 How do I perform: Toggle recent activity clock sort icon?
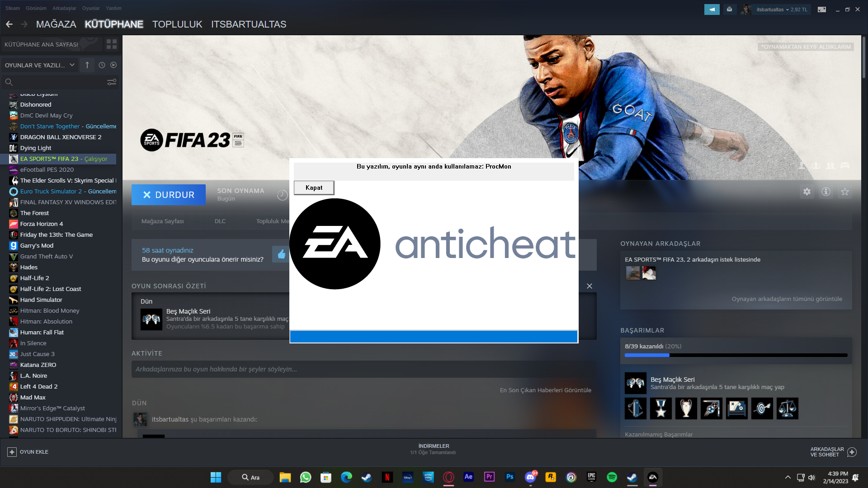click(x=102, y=65)
